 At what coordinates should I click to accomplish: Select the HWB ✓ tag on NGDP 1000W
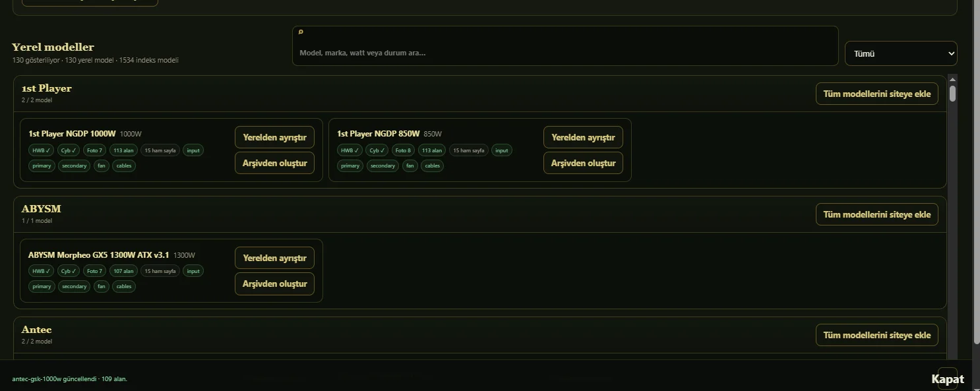click(42, 150)
